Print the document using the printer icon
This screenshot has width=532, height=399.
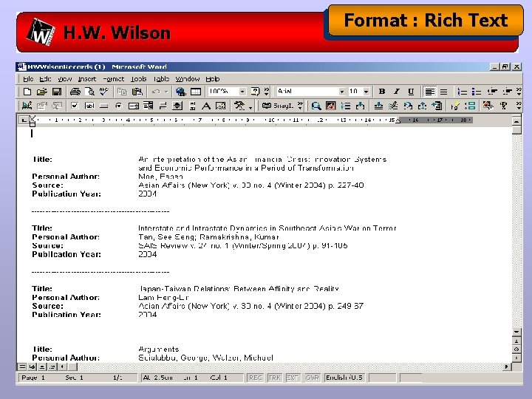coord(75,92)
